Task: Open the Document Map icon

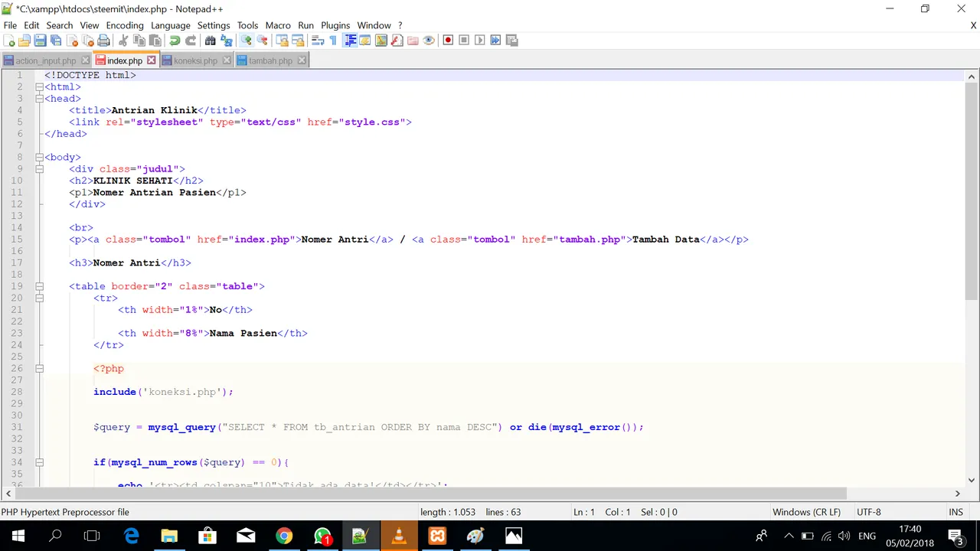Action: tap(381, 41)
